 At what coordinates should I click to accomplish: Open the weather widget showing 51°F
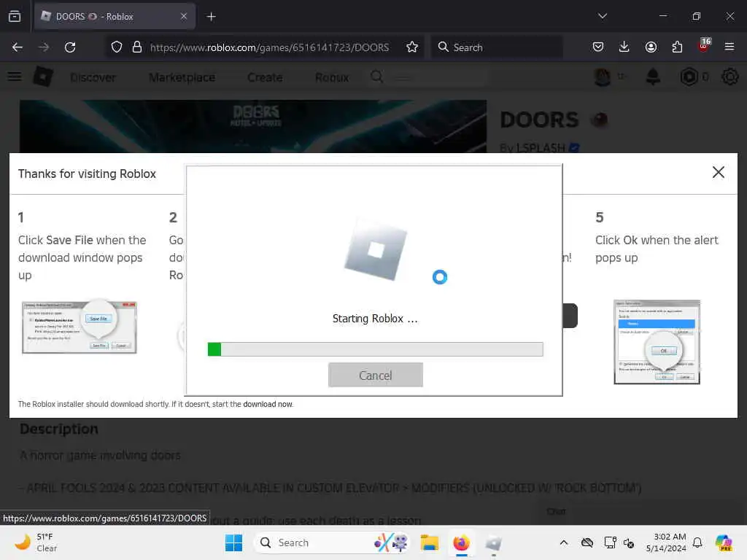click(36, 542)
